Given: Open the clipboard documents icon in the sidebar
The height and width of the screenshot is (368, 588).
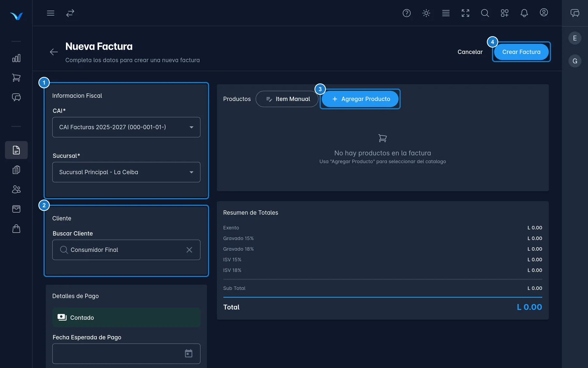Looking at the screenshot, I should click(x=16, y=170).
